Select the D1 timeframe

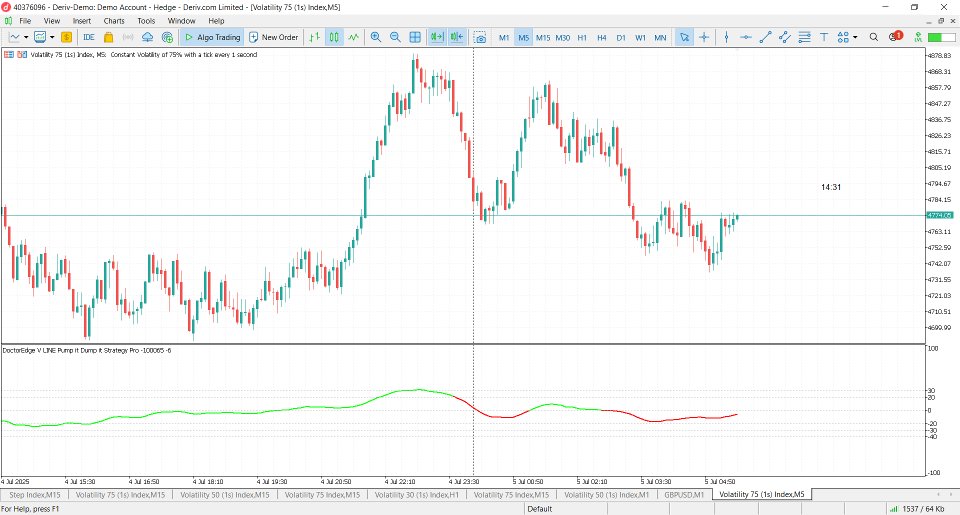(x=621, y=38)
